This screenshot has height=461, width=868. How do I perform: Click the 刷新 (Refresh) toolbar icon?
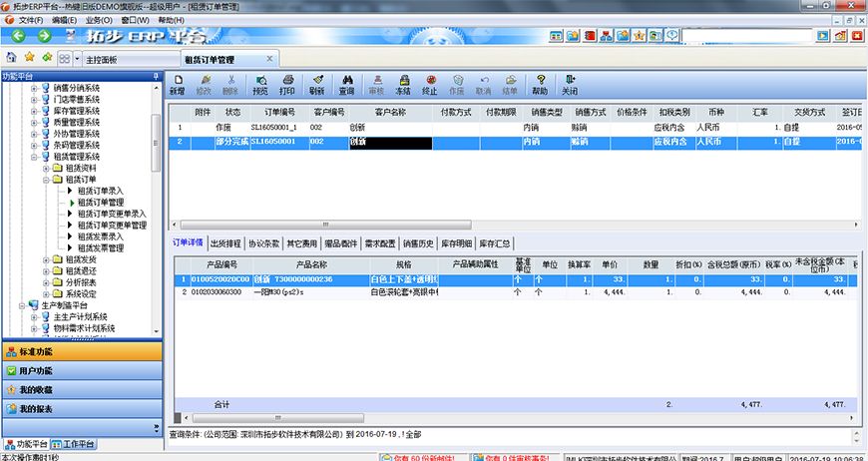click(316, 84)
